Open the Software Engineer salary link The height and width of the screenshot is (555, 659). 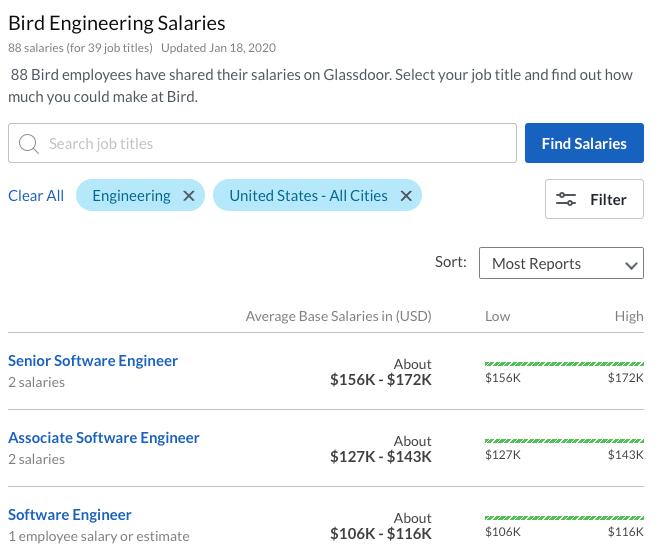pyautogui.click(x=70, y=514)
